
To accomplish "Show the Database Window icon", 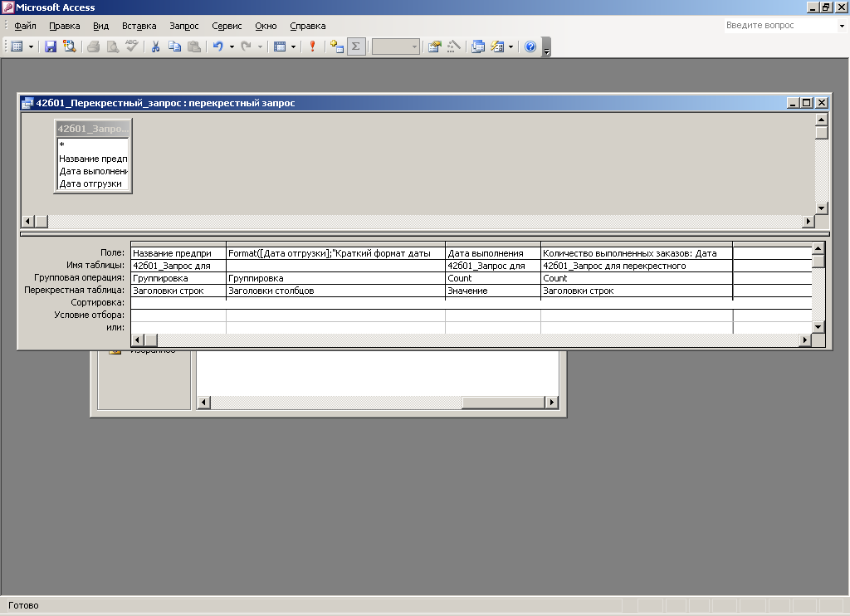I will (477, 46).
